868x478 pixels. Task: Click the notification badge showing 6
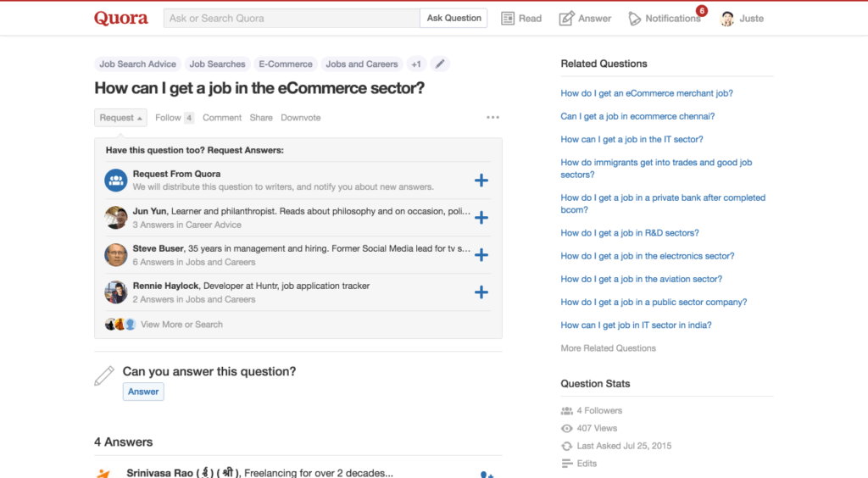pyautogui.click(x=701, y=10)
